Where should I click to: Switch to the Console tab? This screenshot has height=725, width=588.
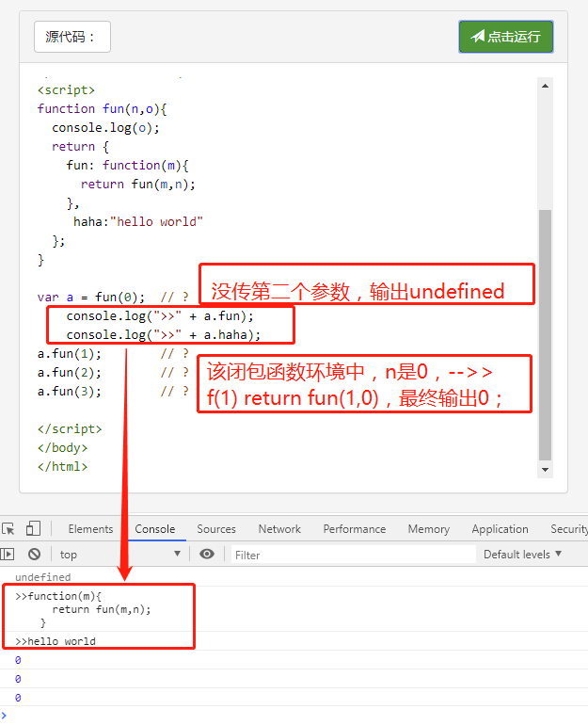tap(154, 529)
